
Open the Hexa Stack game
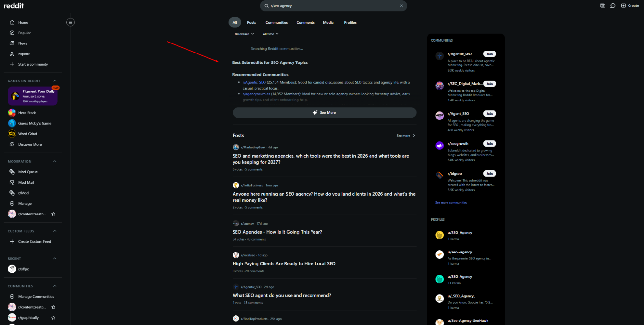tap(27, 113)
